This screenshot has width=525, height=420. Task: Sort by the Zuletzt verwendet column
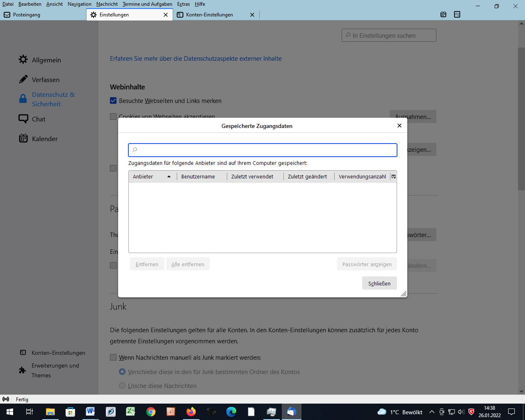tap(255, 176)
